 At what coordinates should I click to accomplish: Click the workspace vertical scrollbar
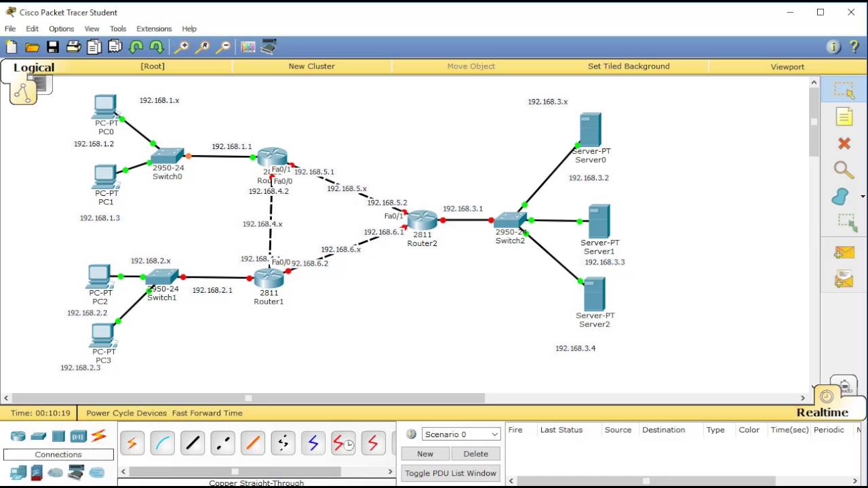[x=814, y=122]
